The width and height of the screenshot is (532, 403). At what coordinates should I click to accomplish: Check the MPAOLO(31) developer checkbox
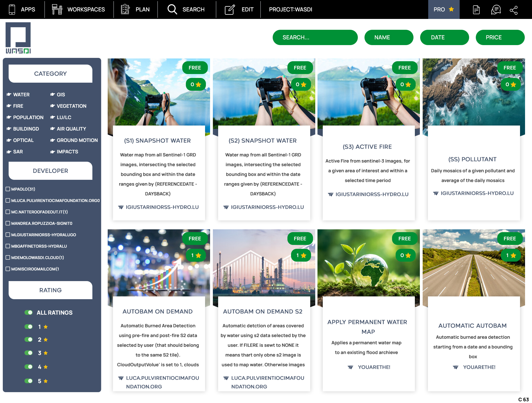pyautogui.click(x=8, y=189)
